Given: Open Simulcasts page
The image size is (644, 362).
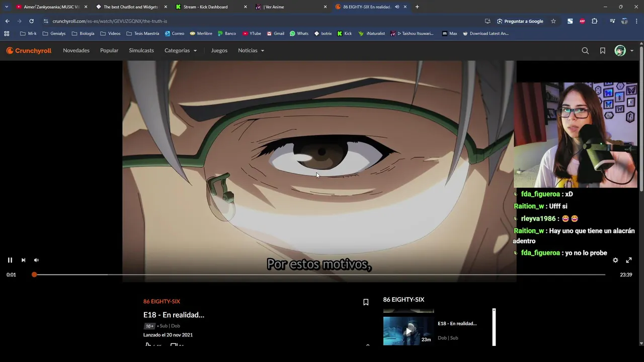Looking at the screenshot, I should [141, 50].
